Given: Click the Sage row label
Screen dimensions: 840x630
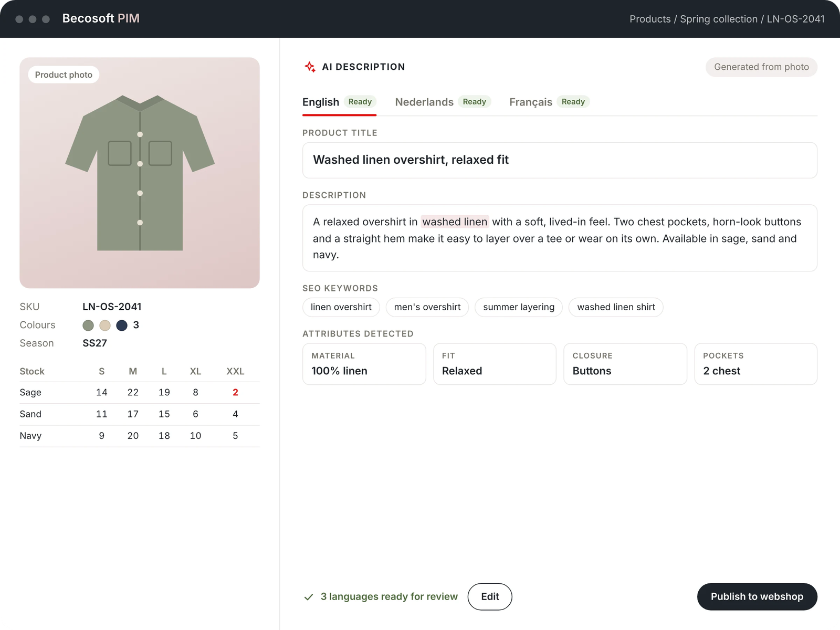Looking at the screenshot, I should click(30, 393).
